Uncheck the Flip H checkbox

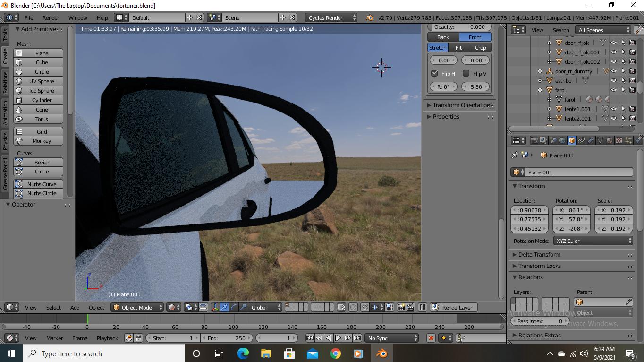coord(435,73)
